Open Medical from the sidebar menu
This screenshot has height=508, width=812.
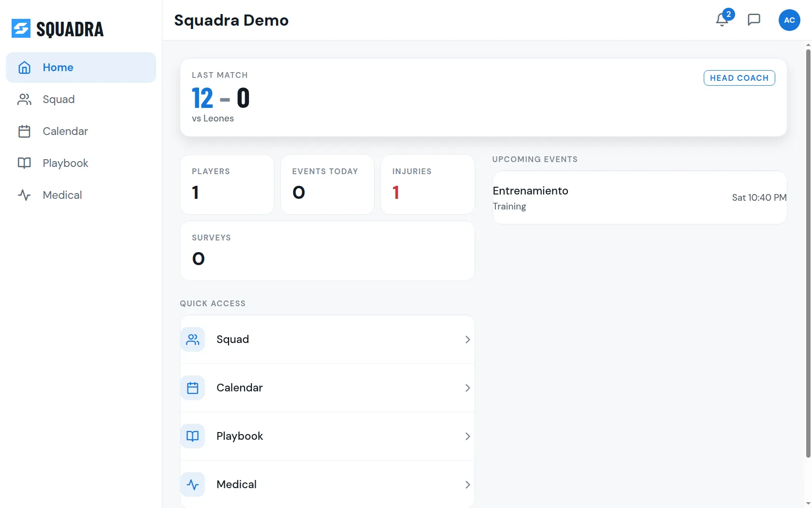pyautogui.click(x=81, y=195)
